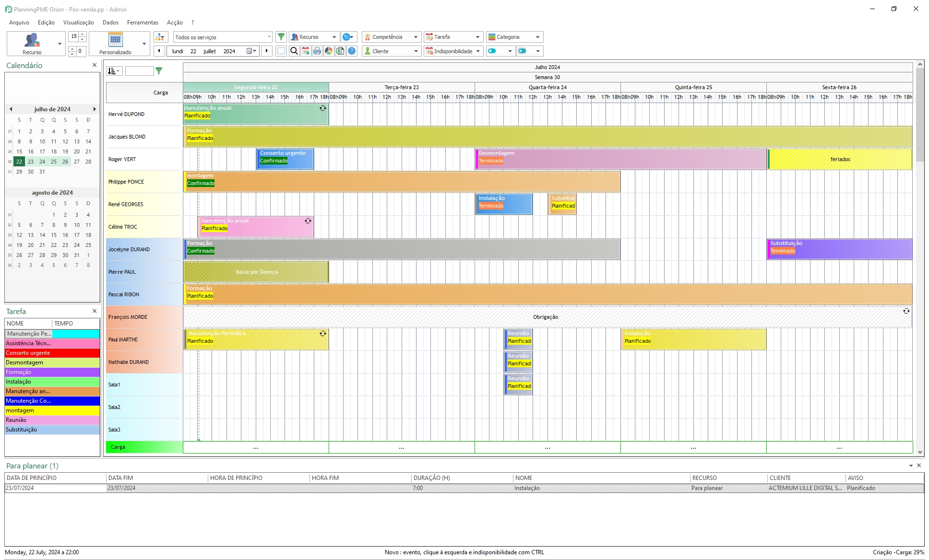Open the Personalizado calendar view button
The width and height of the screenshot is (929, 560).
coord(115,44)
